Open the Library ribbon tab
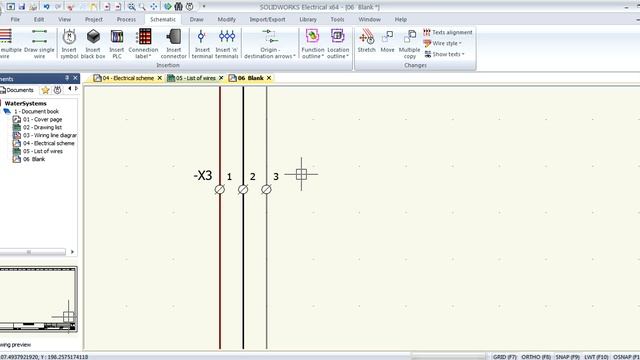Viewport: 640px width, 360px height. [308, 19]
